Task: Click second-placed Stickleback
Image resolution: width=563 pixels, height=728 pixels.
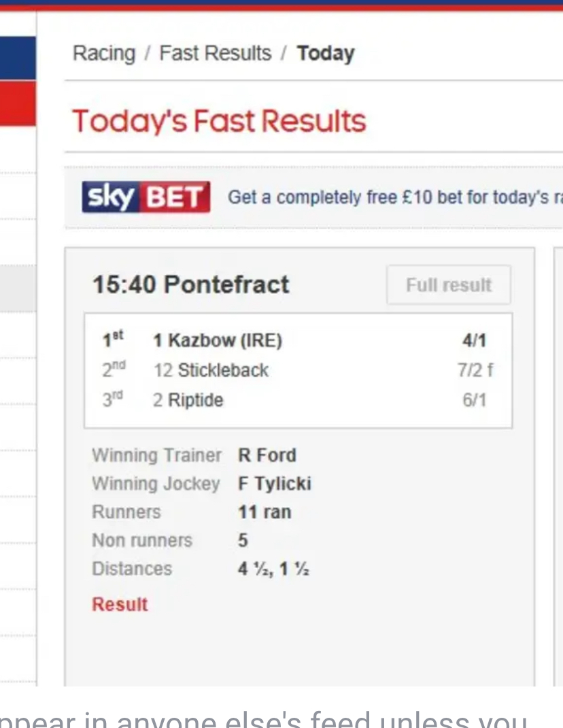Action: (211, 370)
